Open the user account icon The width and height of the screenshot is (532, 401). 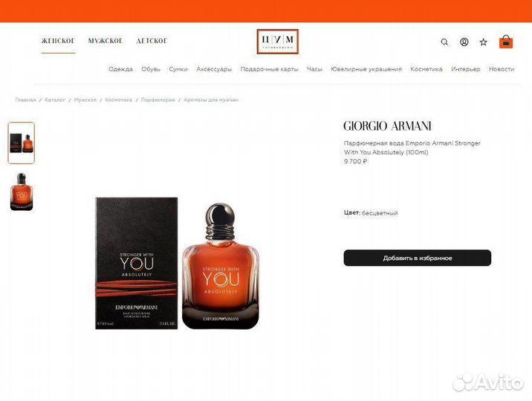pyautogui.click(x=464, y=42)
